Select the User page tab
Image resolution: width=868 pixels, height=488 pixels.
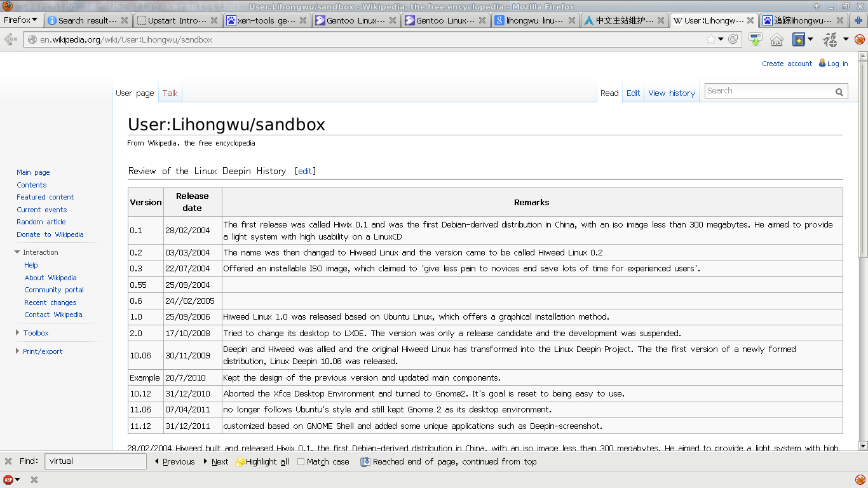point(135,93)
